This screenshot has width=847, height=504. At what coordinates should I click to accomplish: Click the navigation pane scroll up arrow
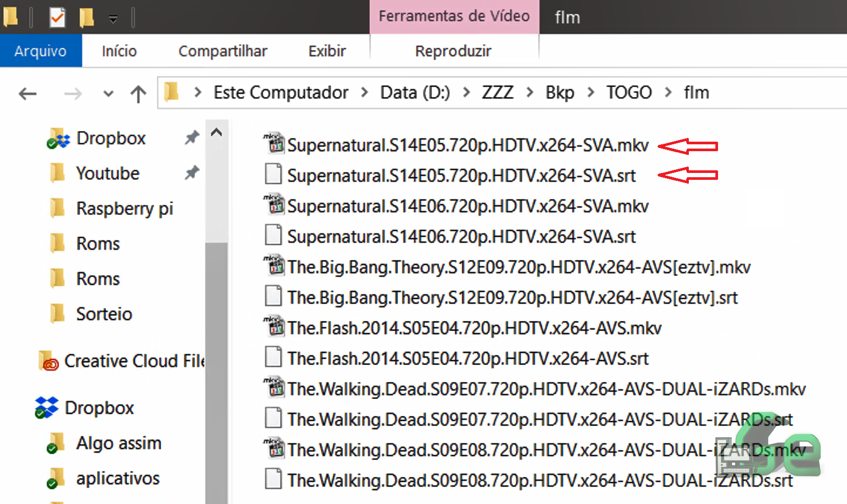point(217,133)
